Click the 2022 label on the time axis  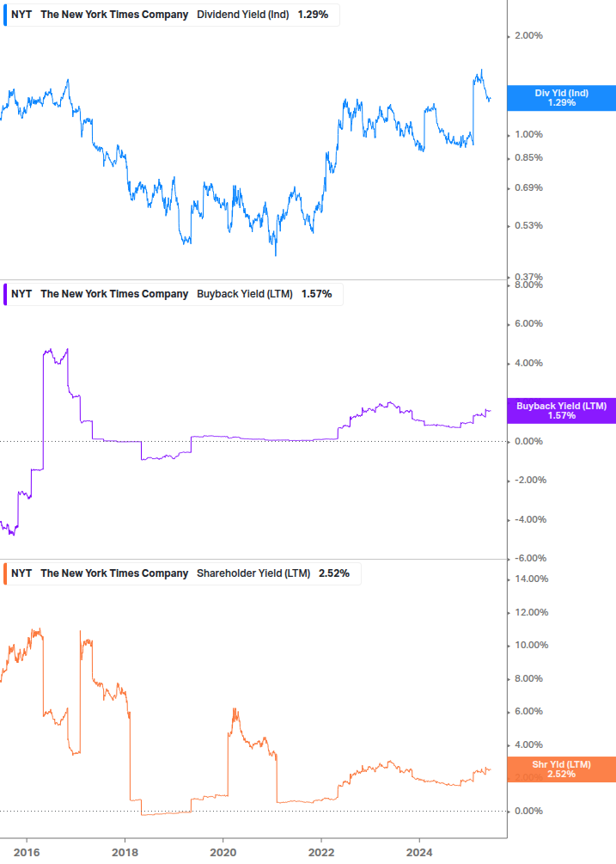point(321,853)
